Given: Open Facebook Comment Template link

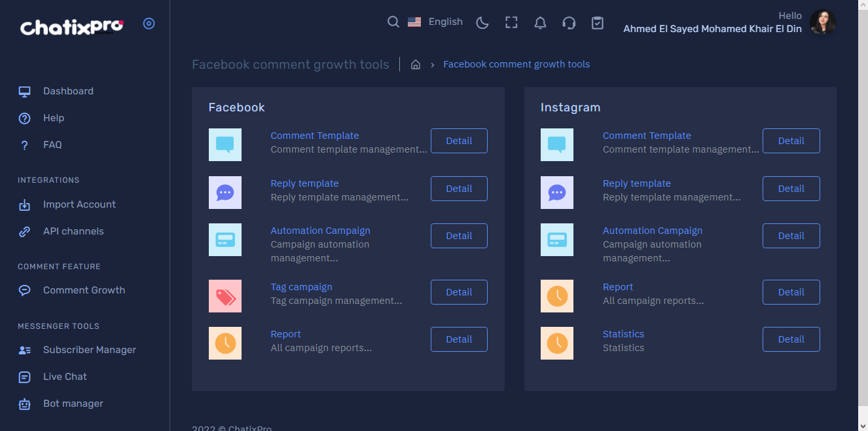Looking at the screenshot, I should pos(315,136).
